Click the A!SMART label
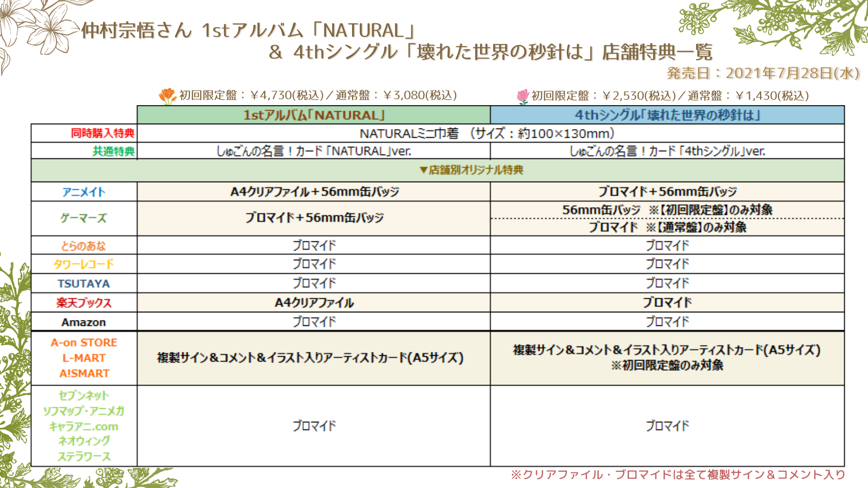 [84, 374]
